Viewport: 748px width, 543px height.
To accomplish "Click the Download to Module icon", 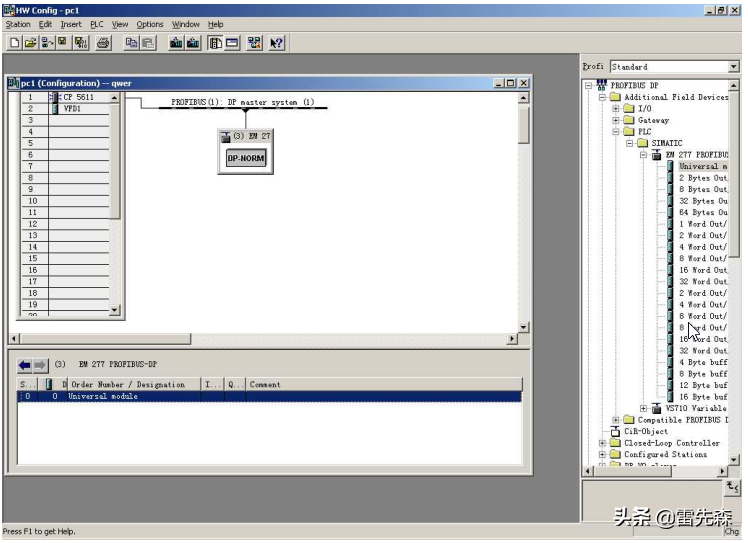I will [176, 43].
